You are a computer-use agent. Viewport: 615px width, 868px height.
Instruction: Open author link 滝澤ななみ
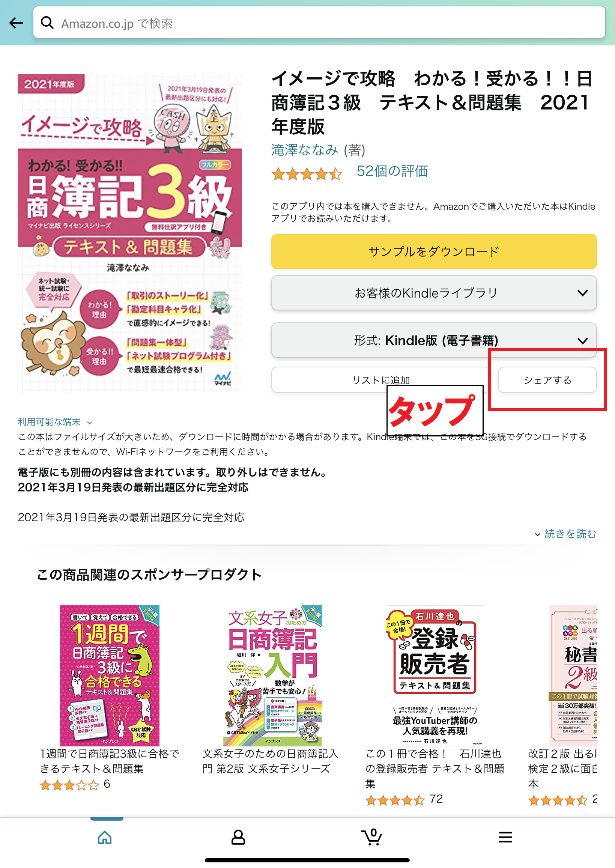click(x=304, y=150)
